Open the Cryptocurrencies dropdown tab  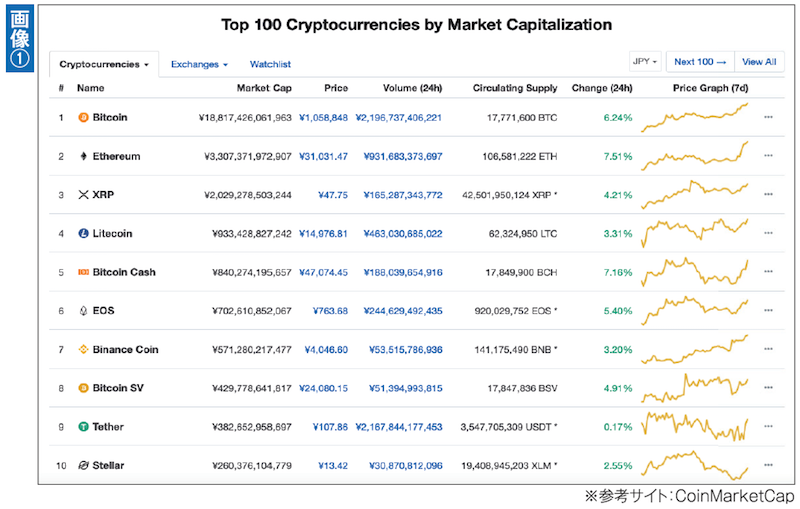pyautogui.click(x=103, y=64)
